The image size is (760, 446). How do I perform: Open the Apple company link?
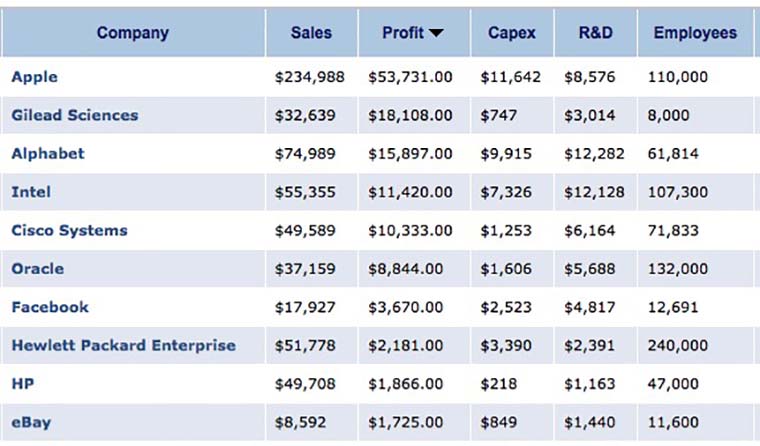(x=35, y=77)
